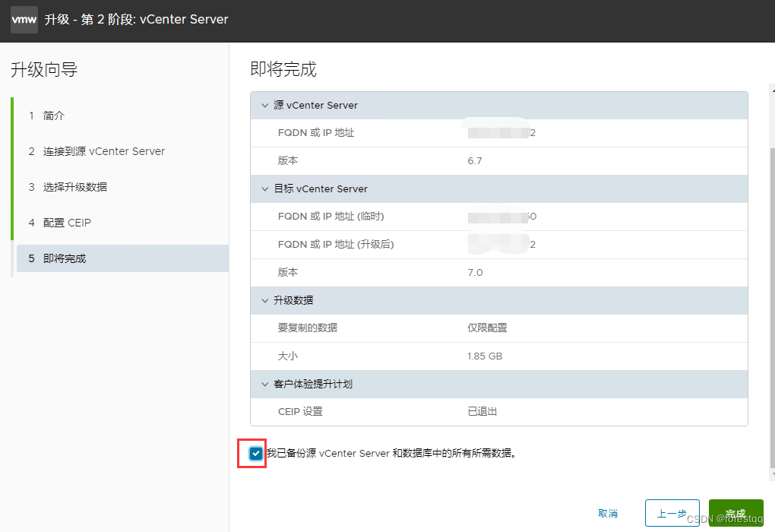Click the window title 升级 - 第 2 阶段
775x532 pixels.
coord(137,19)
